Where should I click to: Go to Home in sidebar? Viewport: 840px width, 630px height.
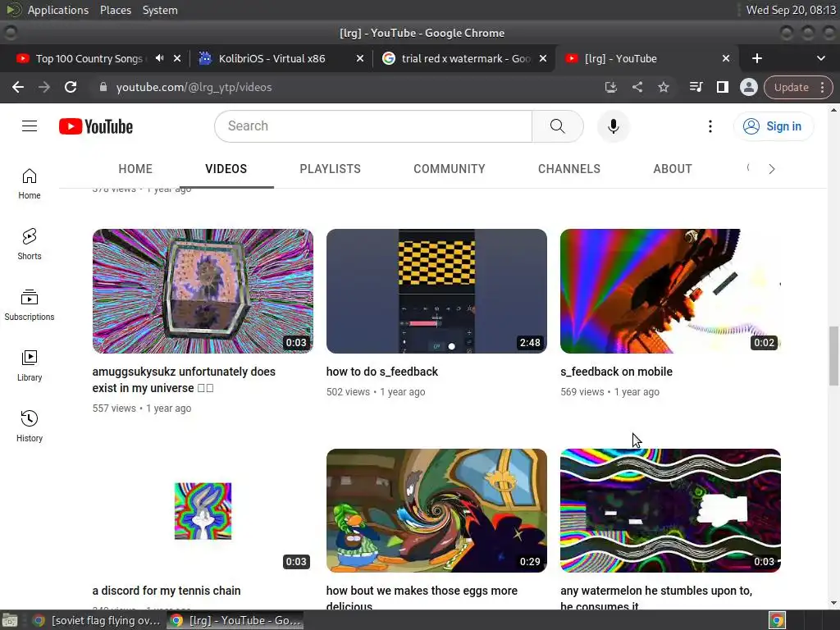pyautogui.click(x=30, y=184)
